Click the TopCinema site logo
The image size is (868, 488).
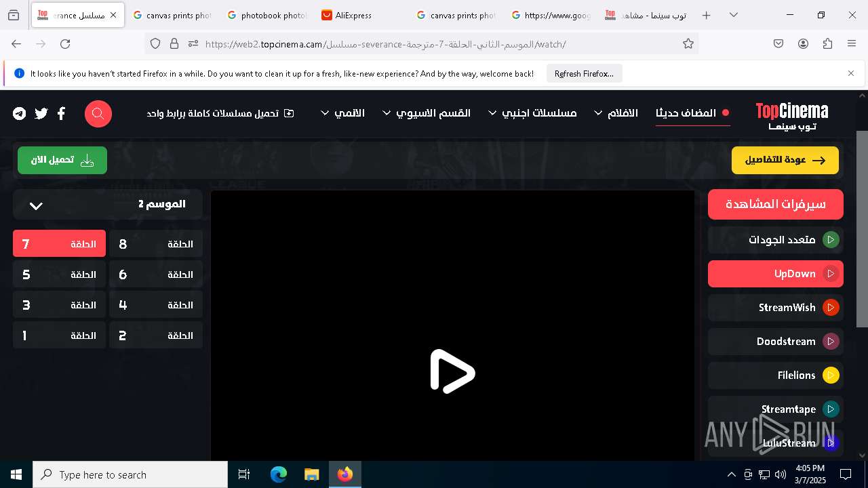click(x=792, y=116)
